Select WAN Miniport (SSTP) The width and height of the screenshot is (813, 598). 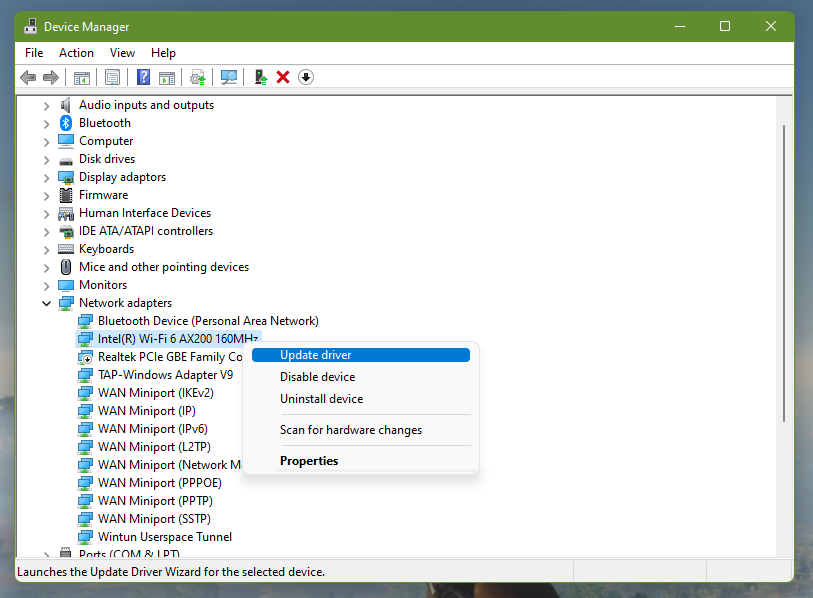[x=154, y=519]
